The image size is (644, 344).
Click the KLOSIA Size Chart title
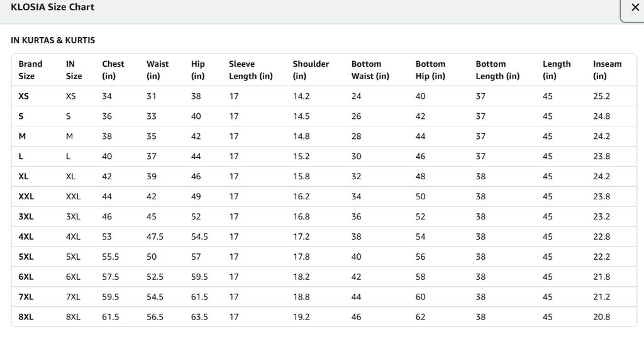(x=53, y=7)
